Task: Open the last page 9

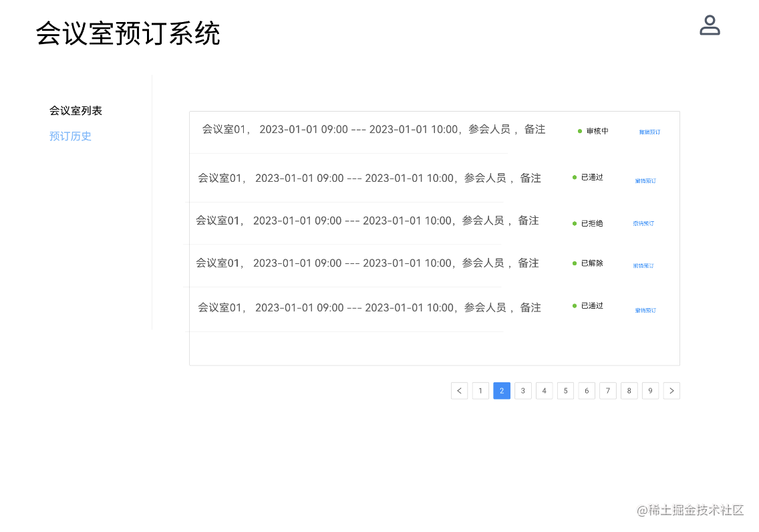Action: (x=650, y=391)
